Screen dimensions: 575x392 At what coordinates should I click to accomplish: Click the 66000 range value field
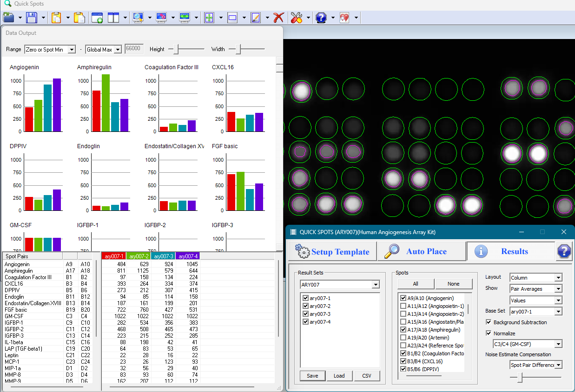click(x=134, y=49)
